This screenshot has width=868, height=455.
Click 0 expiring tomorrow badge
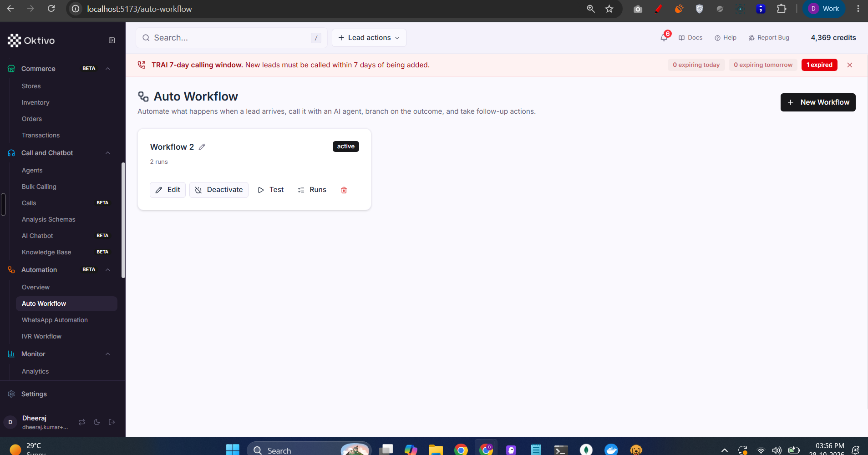(x=763, y=65)
